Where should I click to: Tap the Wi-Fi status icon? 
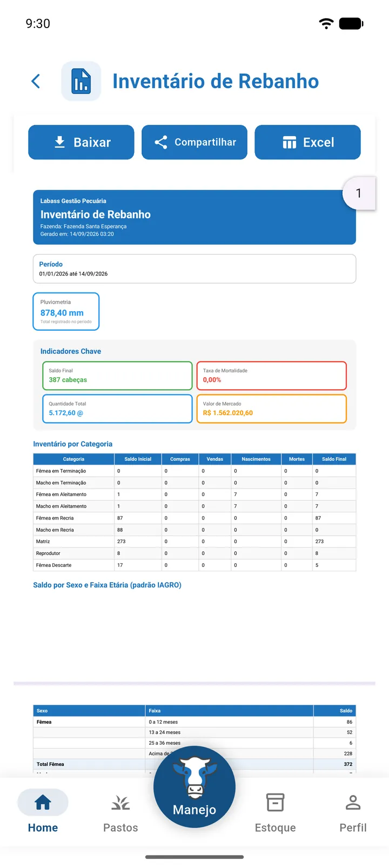326,23
